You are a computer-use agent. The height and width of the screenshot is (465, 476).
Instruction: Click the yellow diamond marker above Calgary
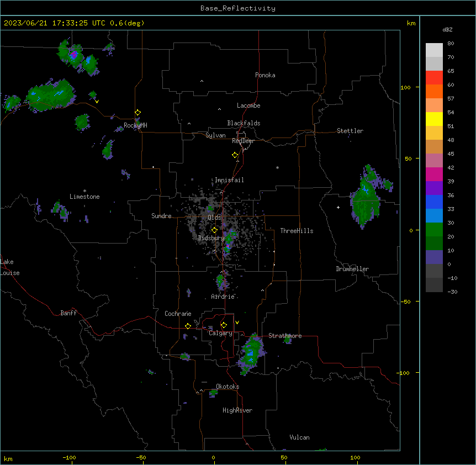(x=224, y=325)
